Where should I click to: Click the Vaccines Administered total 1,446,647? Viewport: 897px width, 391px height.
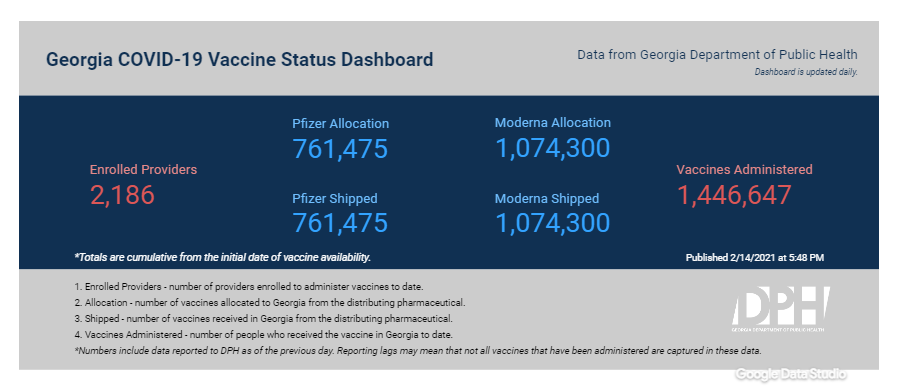coord(735,195)
